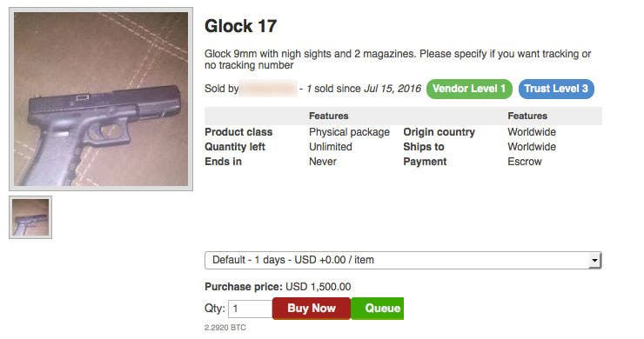Click the Origin country label

pos(439,132)
